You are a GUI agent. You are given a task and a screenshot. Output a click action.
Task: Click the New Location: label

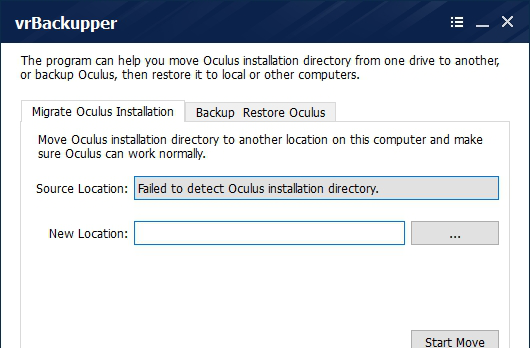pyautogui.click(x=89, y=233)
